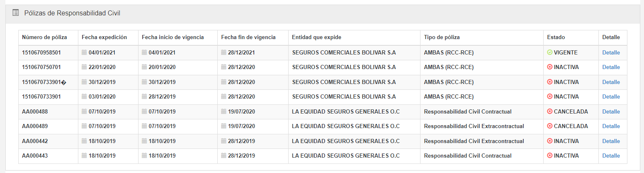Click red INACTIVA icon for policy 1510670750701

point(550,67)
